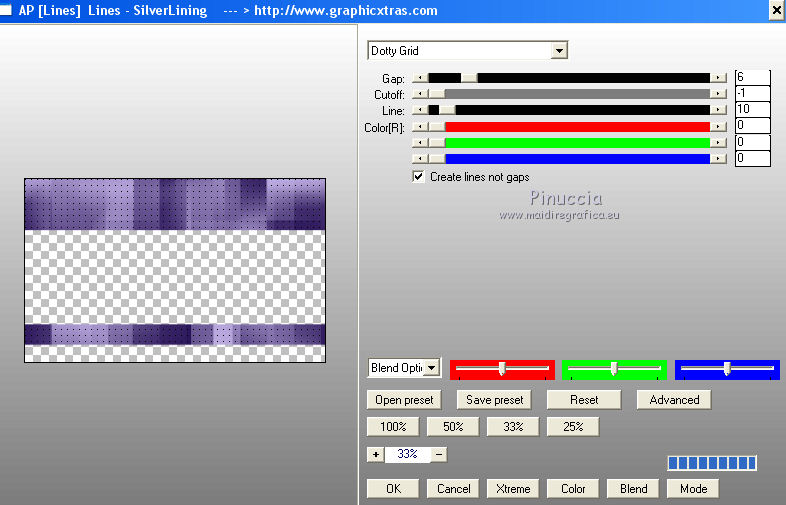Toggle Create lines not gaps checkbox
The width and height of the screenshot is (786, 505).
tap(418, 177)
